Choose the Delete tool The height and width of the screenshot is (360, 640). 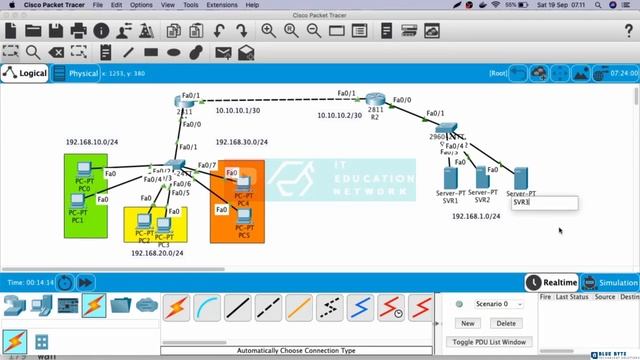click(x=56, y=53)
